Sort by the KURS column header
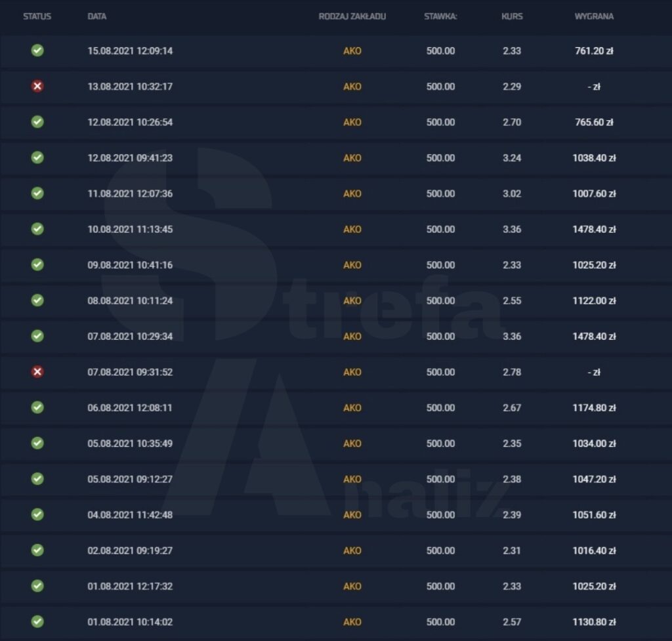Image resolution: width=672 pixels, height=641 pixels. (x=512, y=16)
